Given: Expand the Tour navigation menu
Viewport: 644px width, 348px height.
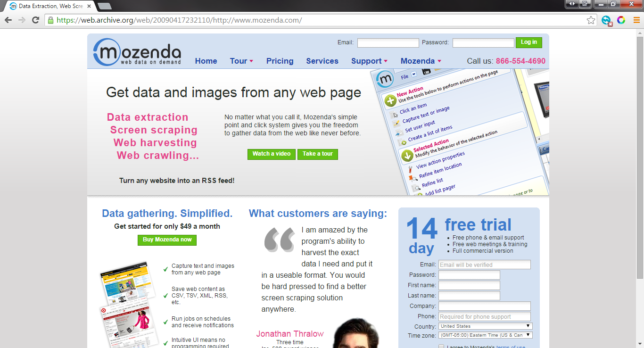Looking at the screenshot, I should click(241, 61).
